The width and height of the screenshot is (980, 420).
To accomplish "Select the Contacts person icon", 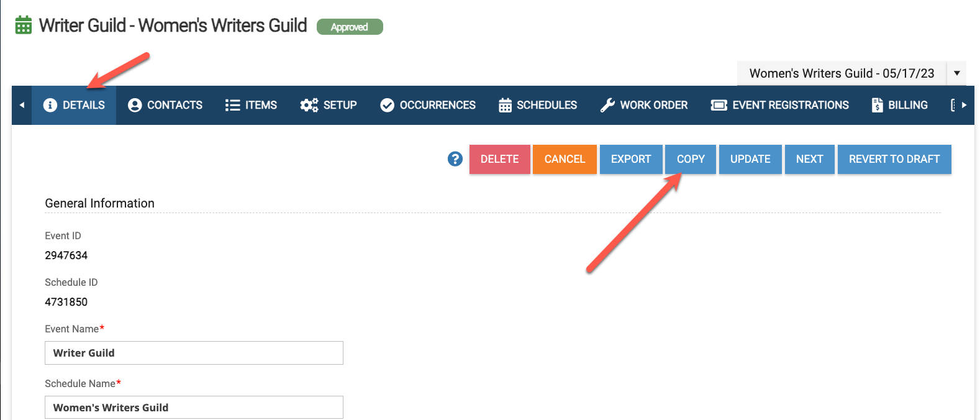I will click(135, 105).
